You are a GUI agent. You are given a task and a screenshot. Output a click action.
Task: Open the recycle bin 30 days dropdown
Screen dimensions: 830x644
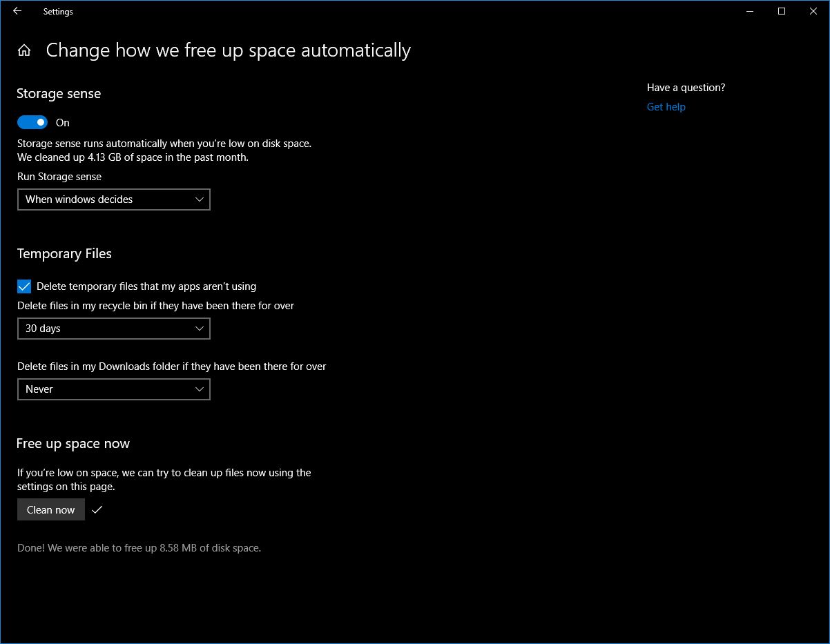coord(114,329)
